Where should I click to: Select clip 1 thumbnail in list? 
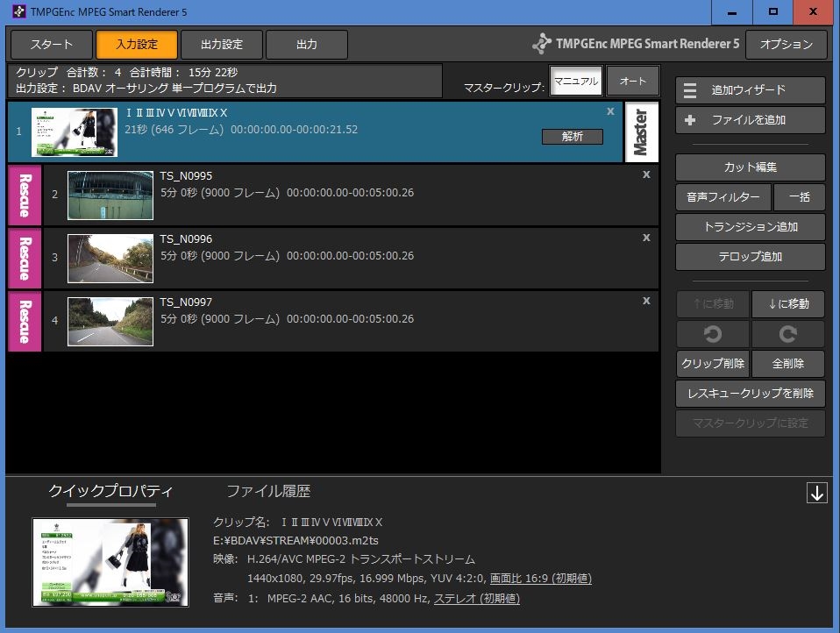click(75, 132)
